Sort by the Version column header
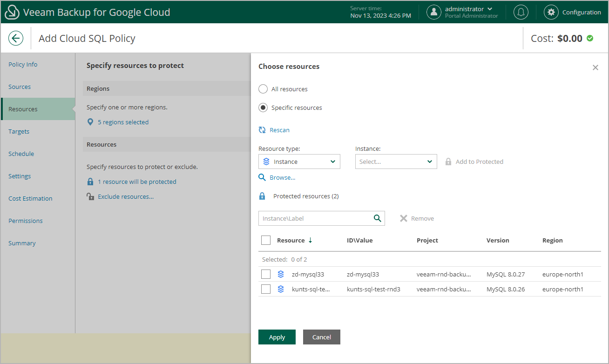This screenshot has width=609, height=364. pos(498,240)
